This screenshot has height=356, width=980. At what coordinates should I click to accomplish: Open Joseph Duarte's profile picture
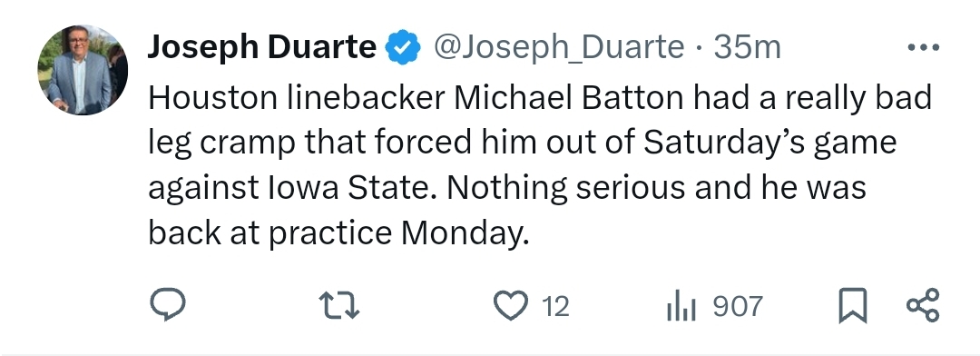tap(83, 70)
